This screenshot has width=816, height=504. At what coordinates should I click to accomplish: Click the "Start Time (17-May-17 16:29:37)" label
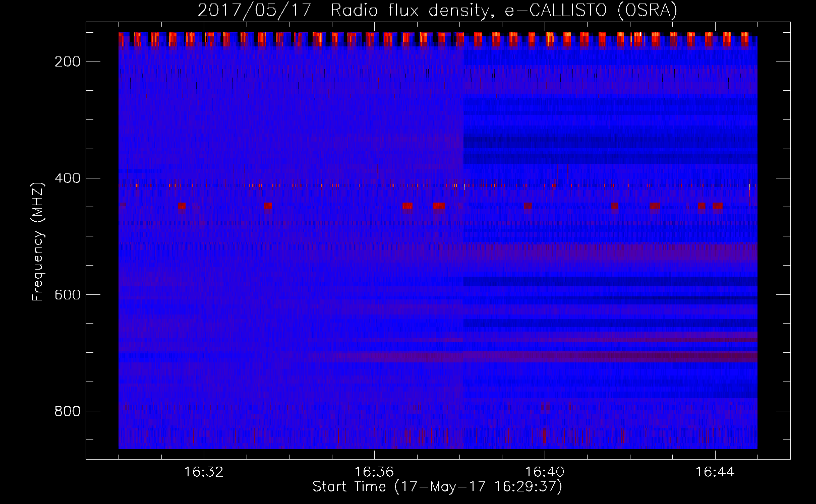click(x=437, y=487)
